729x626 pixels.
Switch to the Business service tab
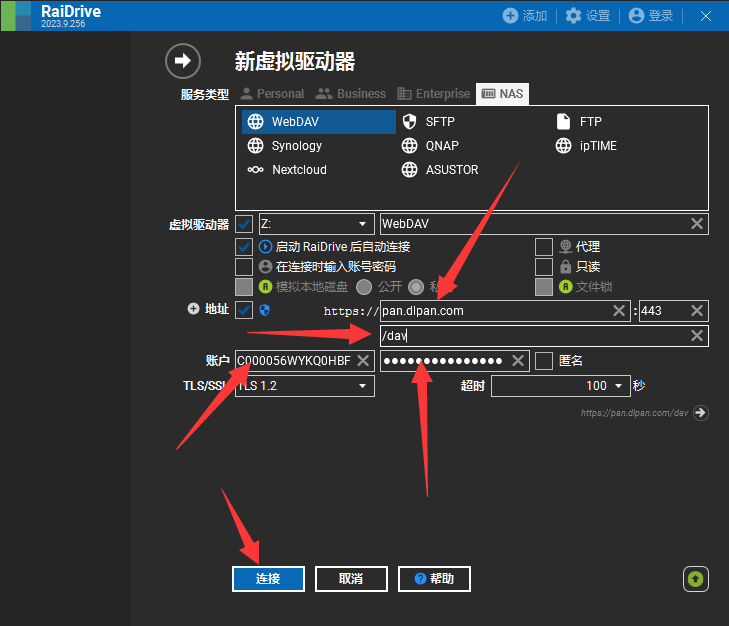(x=351, y=94)
